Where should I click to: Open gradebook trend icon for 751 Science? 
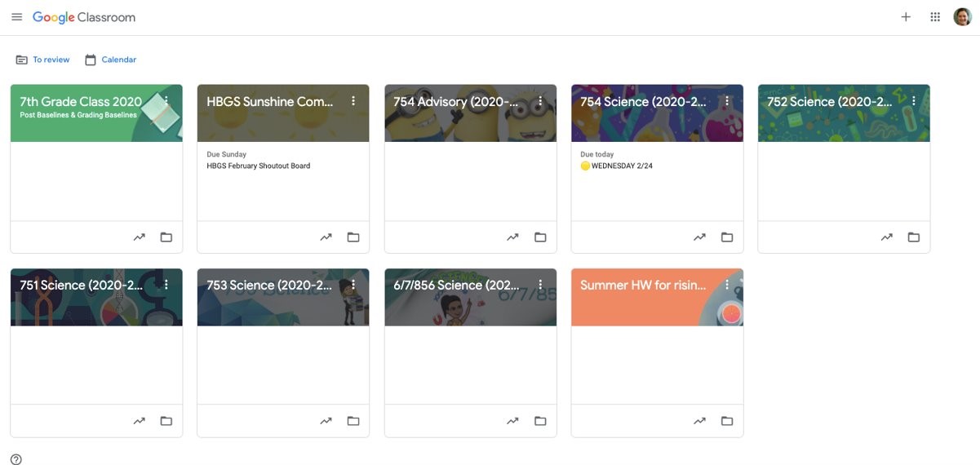tap(139, 421)
